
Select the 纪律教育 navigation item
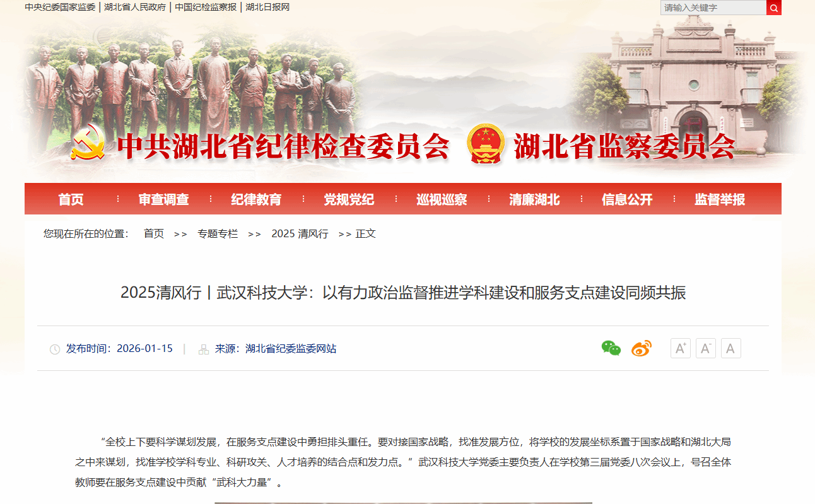pos(256,199)
